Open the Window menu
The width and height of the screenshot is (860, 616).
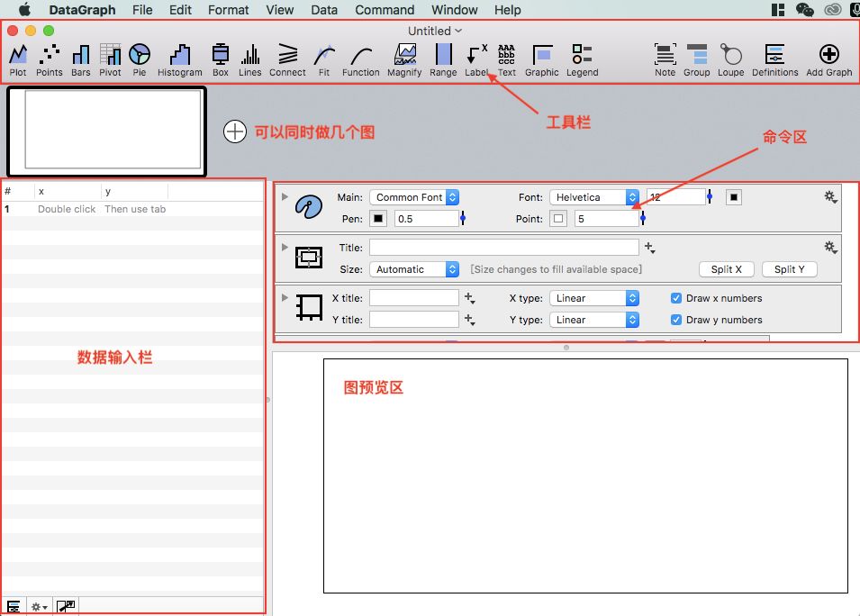tap(454, 10)
